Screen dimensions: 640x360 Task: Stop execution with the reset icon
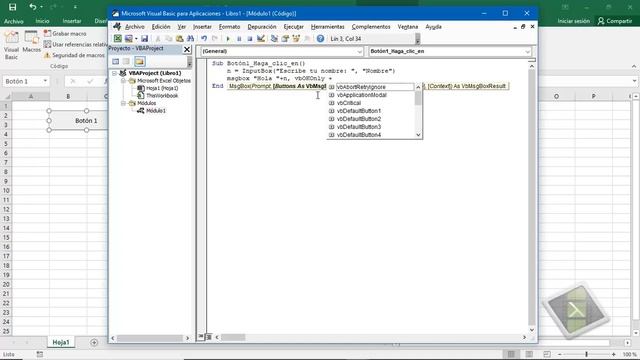pyautogui.click(x=249, y=38)
